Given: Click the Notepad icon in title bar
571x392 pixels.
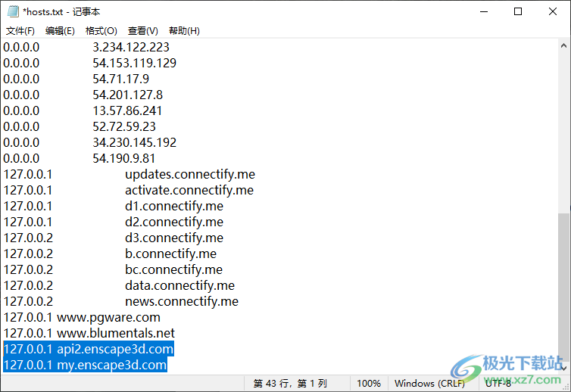Looking at the screenshot, I should coord(13,11).
